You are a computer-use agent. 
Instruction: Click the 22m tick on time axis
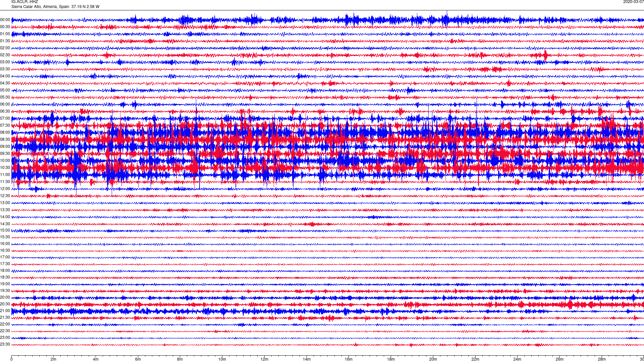pyautogui.click(x=475, y=359)
